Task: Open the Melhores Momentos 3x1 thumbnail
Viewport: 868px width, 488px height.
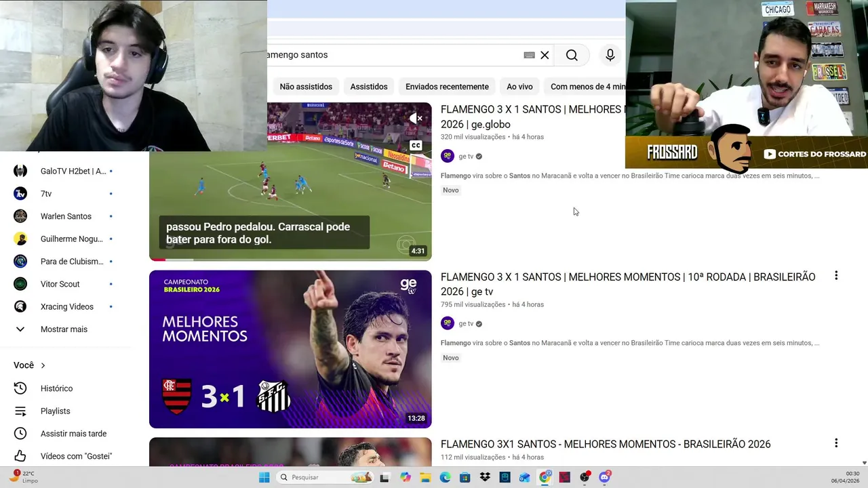Action: [290, 349]
